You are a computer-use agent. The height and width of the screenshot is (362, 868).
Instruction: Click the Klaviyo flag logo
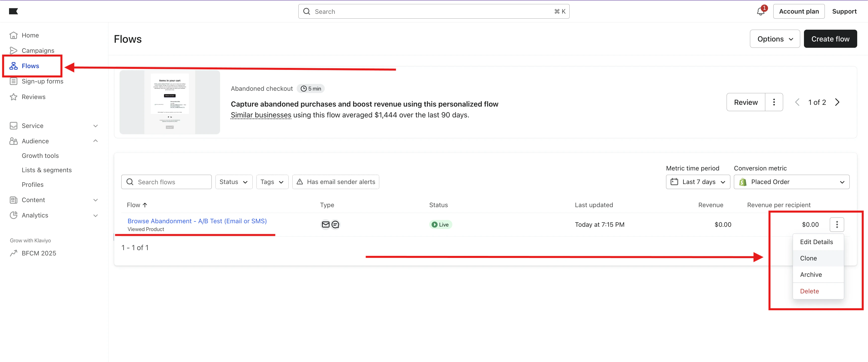click(x=14, y=12)
